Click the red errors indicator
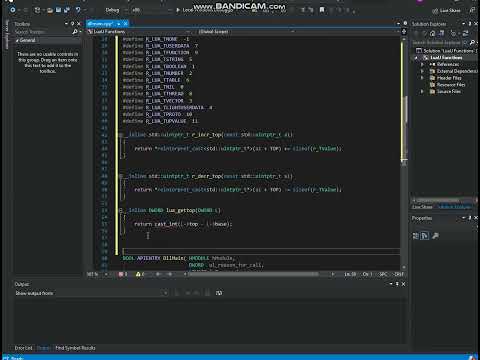480x360 pixels. pos(123,274)
